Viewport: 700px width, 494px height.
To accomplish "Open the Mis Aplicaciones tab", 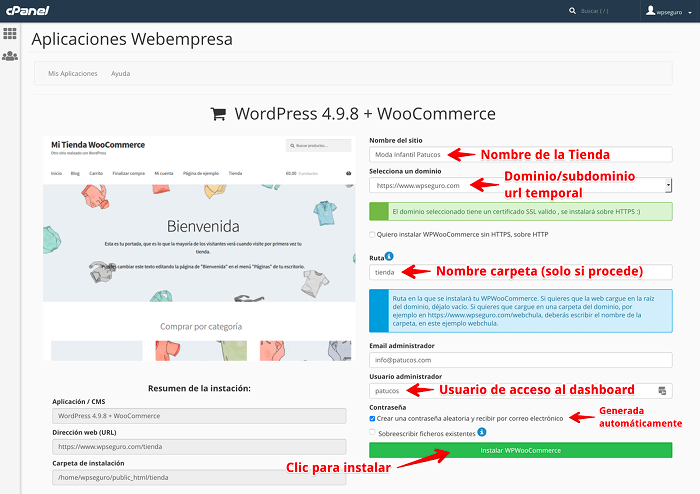I will (73, 74).
